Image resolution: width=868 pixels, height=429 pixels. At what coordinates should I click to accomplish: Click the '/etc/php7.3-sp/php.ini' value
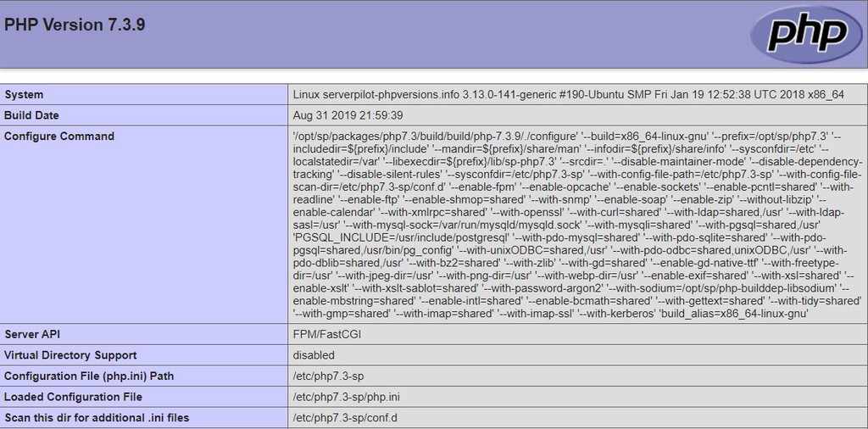point(347,397)
